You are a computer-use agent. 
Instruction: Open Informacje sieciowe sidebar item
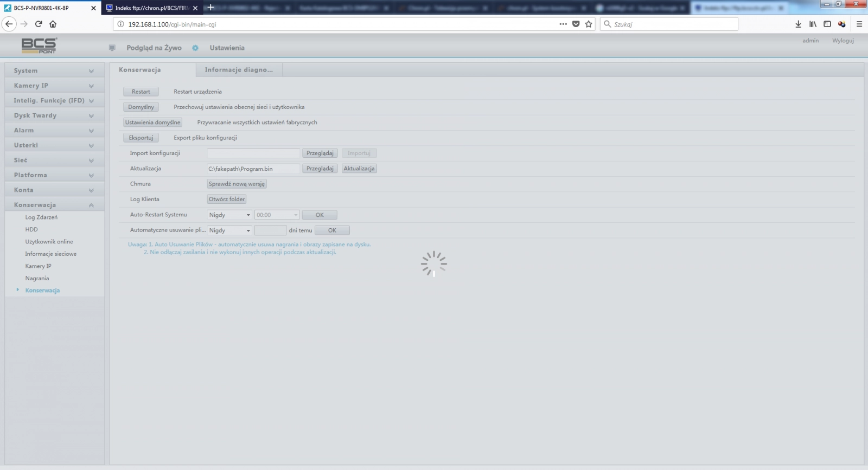point(51,254)
